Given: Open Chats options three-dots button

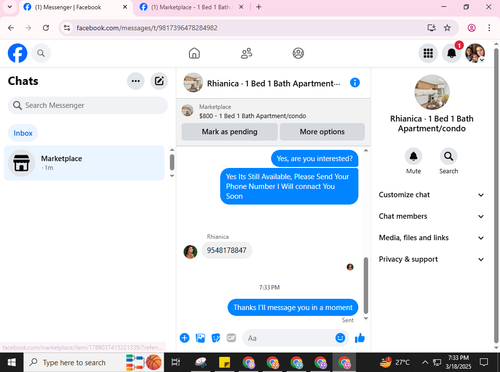Looking at the screenshot, I should [136, 81].
